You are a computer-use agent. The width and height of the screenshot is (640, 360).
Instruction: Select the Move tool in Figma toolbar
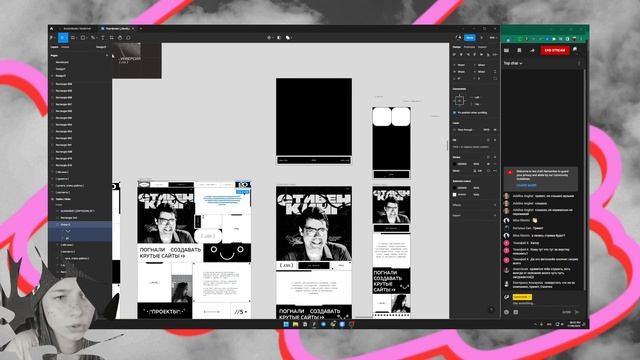(62, 38)
